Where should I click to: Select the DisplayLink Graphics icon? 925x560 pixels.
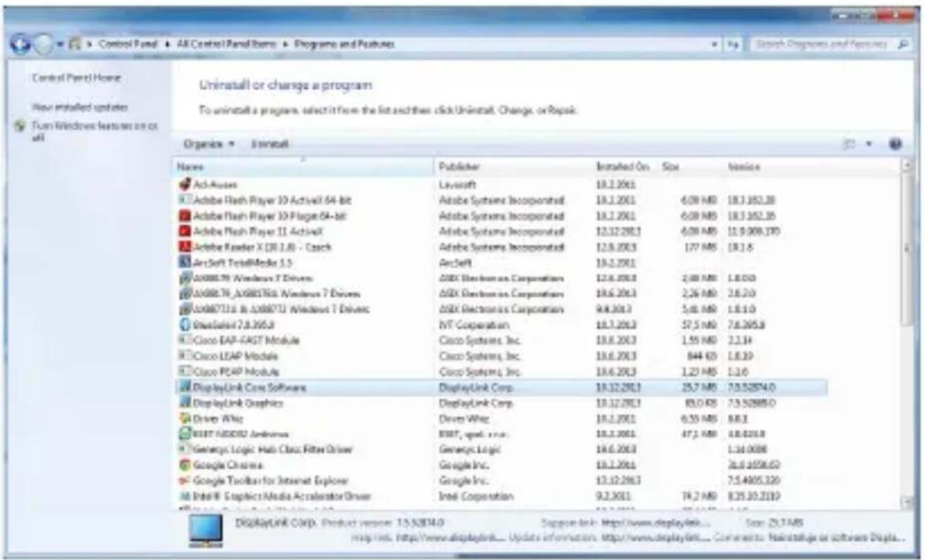185,402
